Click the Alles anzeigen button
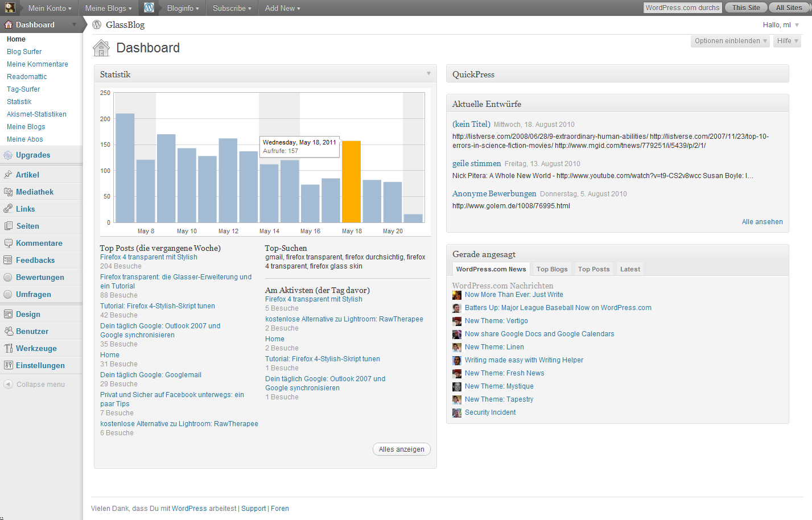The width and height of the screenshot is (812, 520). (x=401, y=449)
